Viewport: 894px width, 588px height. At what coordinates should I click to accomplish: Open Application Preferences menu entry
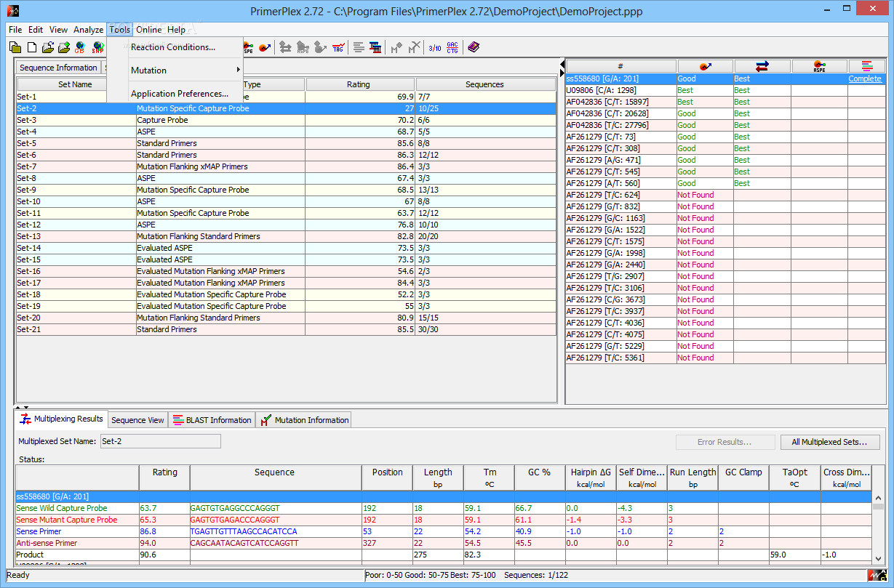[179, 94]
